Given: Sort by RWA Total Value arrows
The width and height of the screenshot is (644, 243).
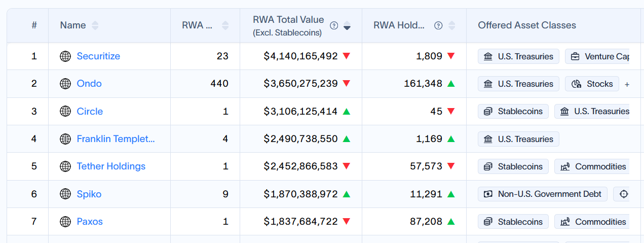Looking at the screenshot, I should [x=347, y=25].
